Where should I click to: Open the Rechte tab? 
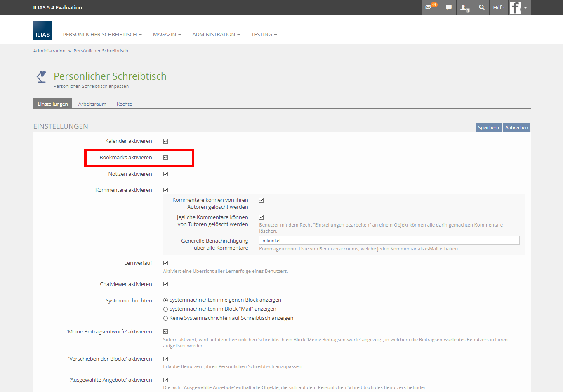(124, 104)
